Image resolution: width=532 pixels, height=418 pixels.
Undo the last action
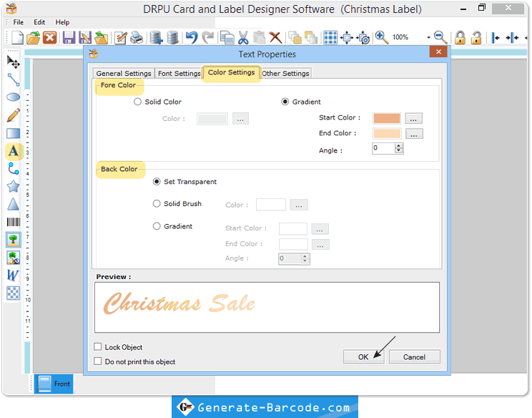tap(192, 37)
